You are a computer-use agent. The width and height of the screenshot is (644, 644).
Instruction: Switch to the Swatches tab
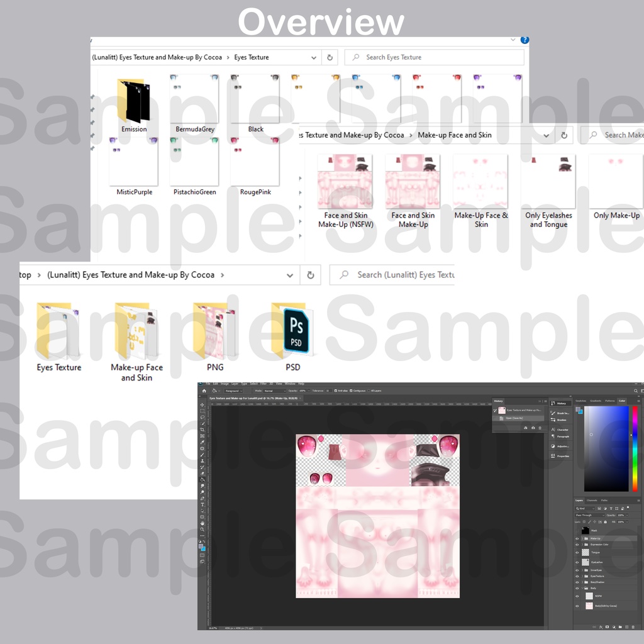(x=580, y=401)
